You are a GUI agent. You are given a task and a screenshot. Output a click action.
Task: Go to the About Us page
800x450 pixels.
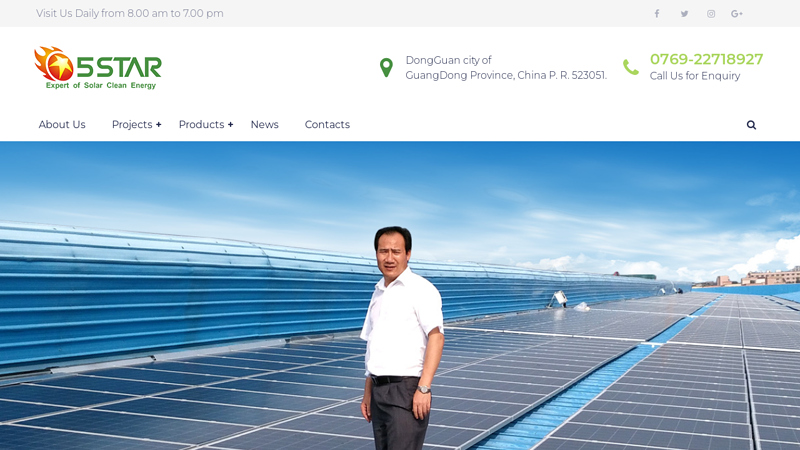pos(62,124)
